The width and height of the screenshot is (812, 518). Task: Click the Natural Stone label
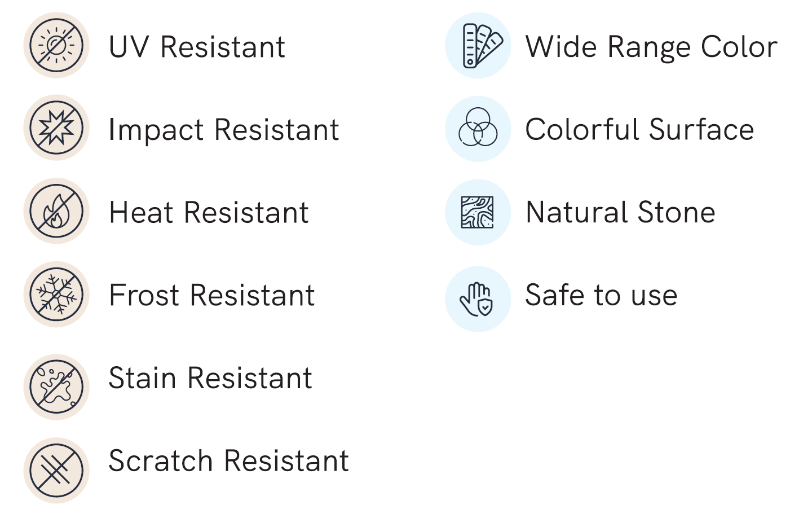tap(621, 213)
